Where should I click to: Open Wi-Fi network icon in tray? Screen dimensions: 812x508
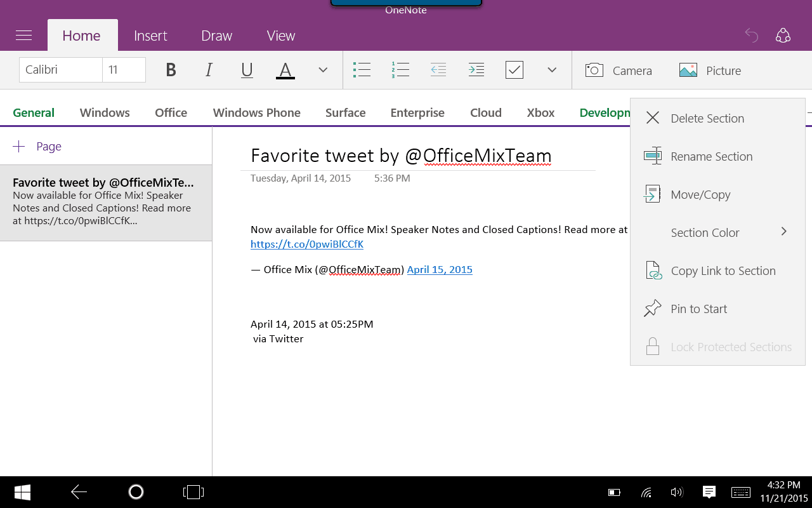pyautogui.click(x=646, y=492)
